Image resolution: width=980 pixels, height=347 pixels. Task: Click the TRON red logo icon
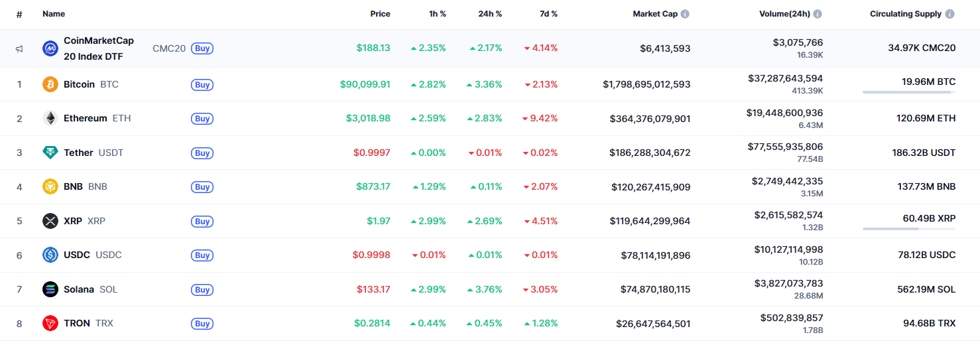[50, 323]
